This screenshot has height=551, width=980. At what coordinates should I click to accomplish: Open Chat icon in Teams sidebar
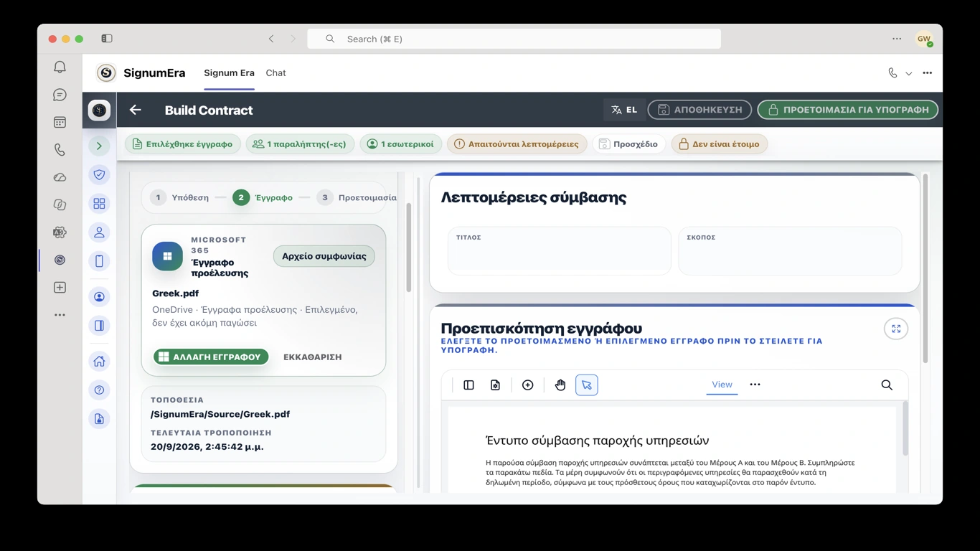[x=60, y=95]
